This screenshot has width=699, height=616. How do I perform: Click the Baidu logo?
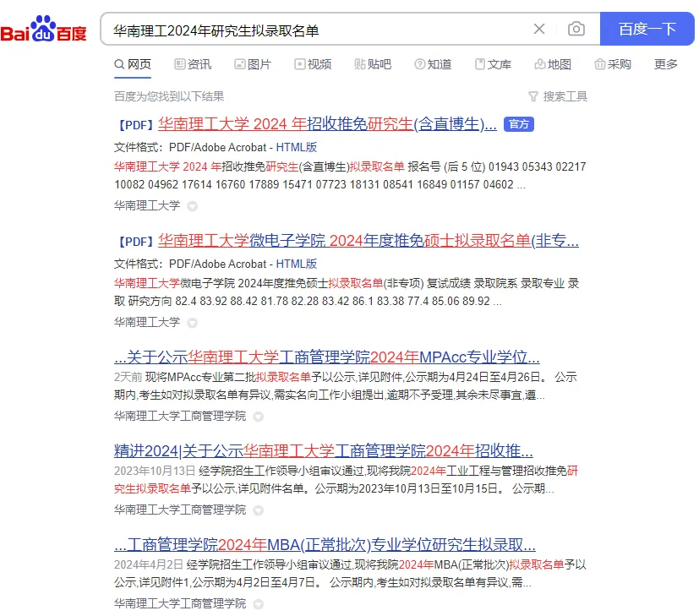(43, 29)
